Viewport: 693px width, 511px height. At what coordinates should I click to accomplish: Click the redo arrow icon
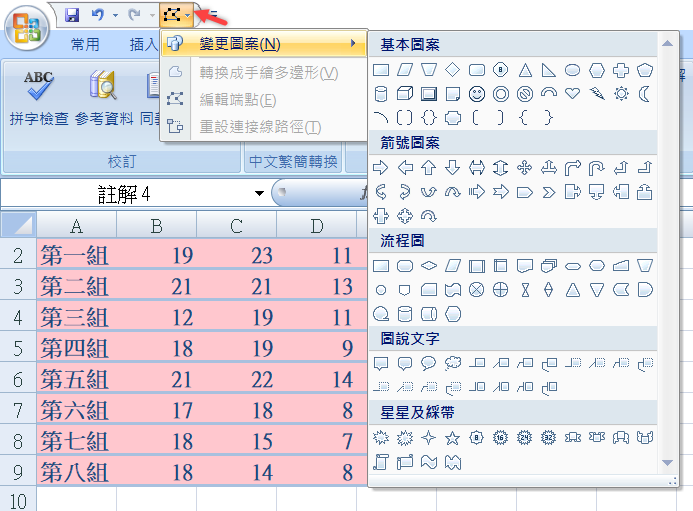(134, 15)
